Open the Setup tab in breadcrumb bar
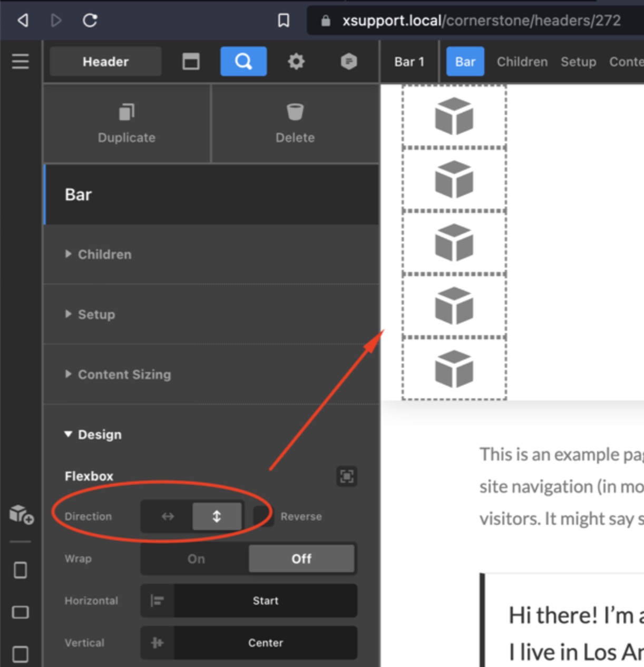Screen dimensions: 644x667 (x=578, y=62)
